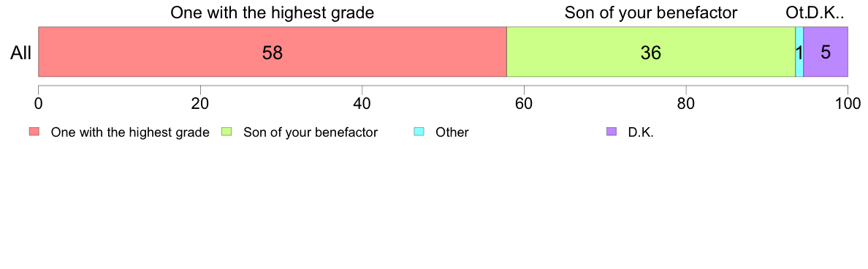Click the 'One with the highest grade' top heading
868x269 pixels.
click(x=273, y=12)
